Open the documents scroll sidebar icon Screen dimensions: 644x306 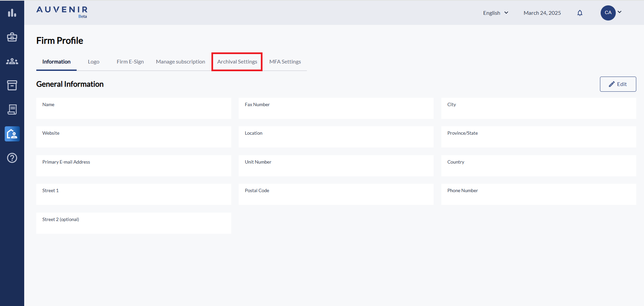[x=12, y=110]
